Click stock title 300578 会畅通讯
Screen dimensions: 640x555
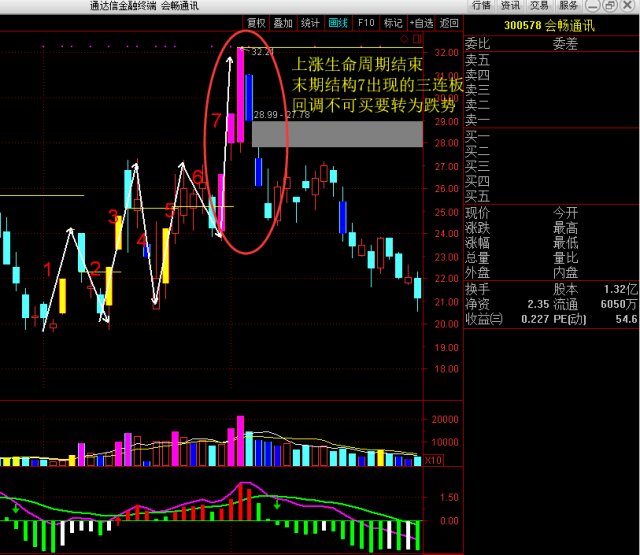(x=549, y=26)
